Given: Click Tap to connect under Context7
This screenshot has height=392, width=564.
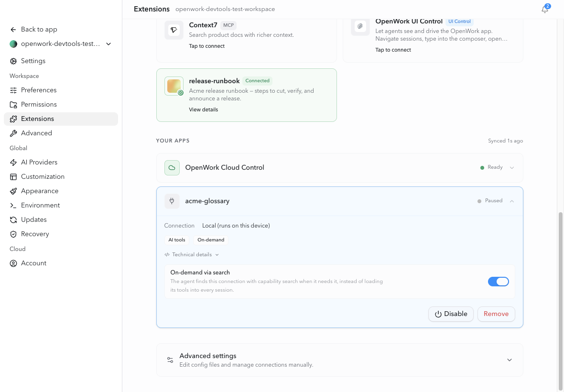Looking at the screenshot, I should (207, 46).
